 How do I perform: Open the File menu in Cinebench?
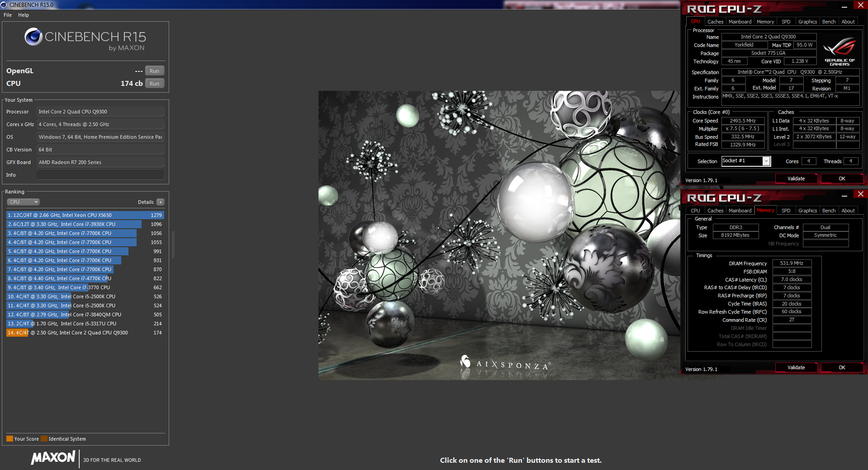(x=8, y=15)
